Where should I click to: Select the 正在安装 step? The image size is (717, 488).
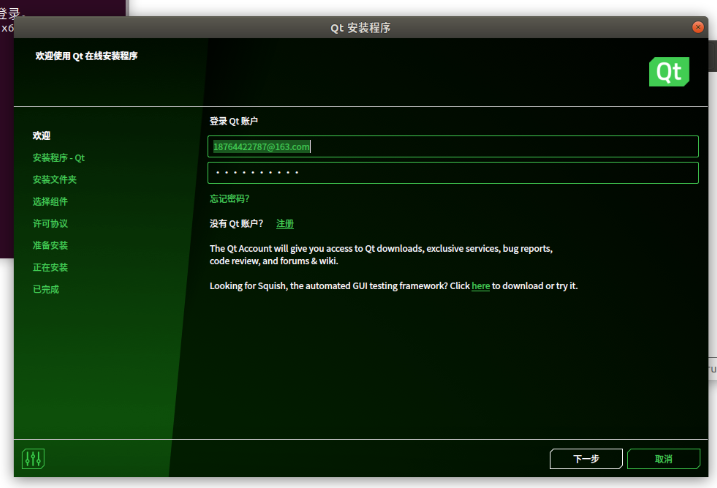point(50,268)
